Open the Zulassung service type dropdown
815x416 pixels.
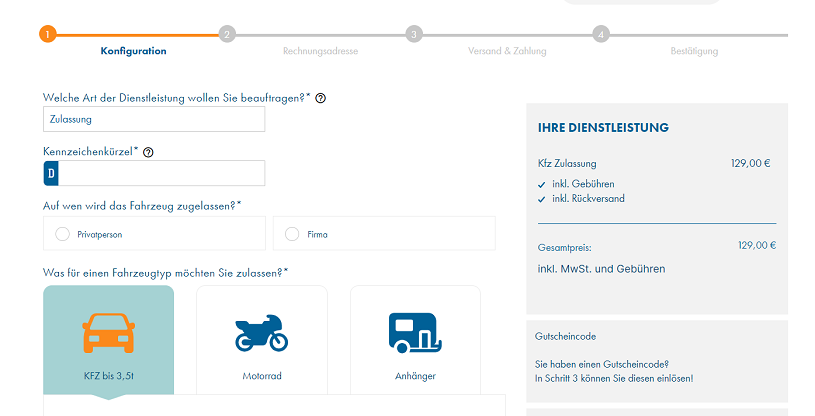coord(154,119)
